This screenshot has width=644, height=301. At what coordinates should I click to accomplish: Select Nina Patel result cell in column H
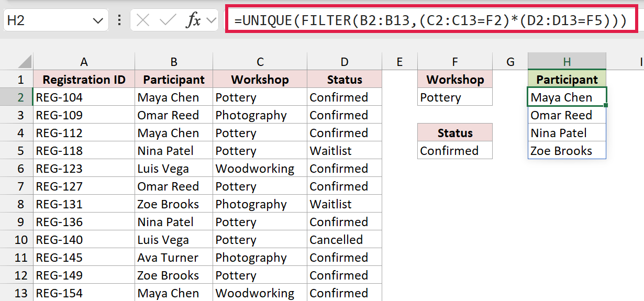pos(567,133)
